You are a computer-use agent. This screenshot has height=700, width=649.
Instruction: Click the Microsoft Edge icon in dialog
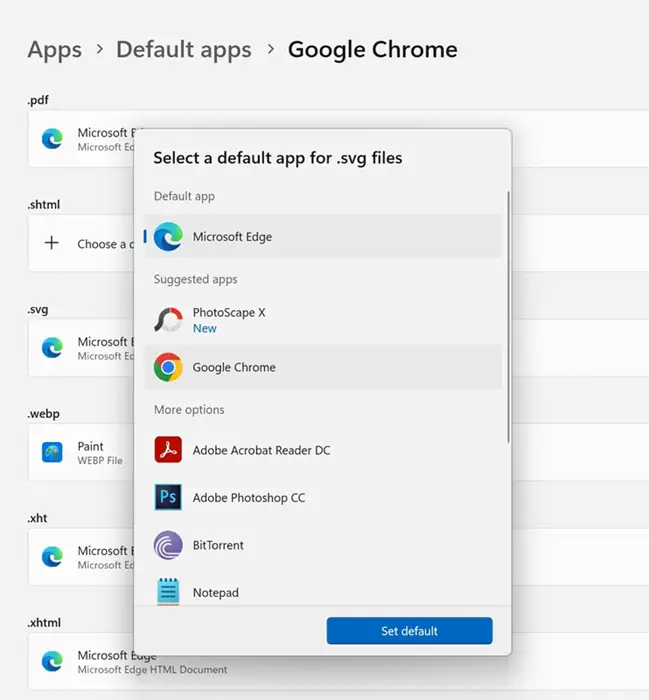(168, 237)
